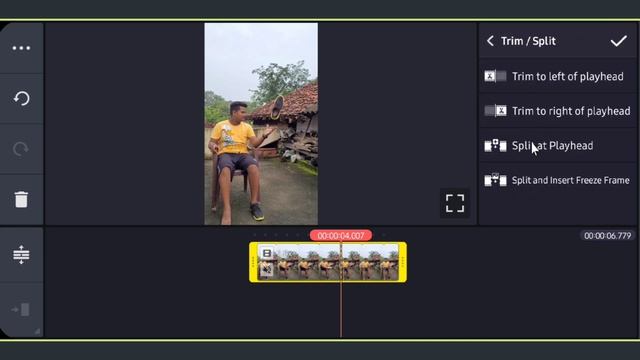Click the muted audio icon on clip

267,269
